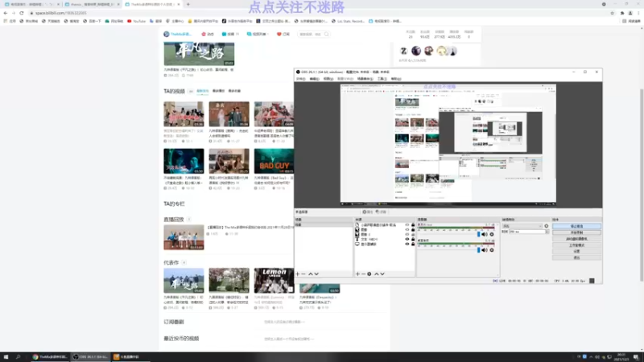
Task: Open OBS Scene Collection menu
Action: pyautogui.click(x=365, y=79)
